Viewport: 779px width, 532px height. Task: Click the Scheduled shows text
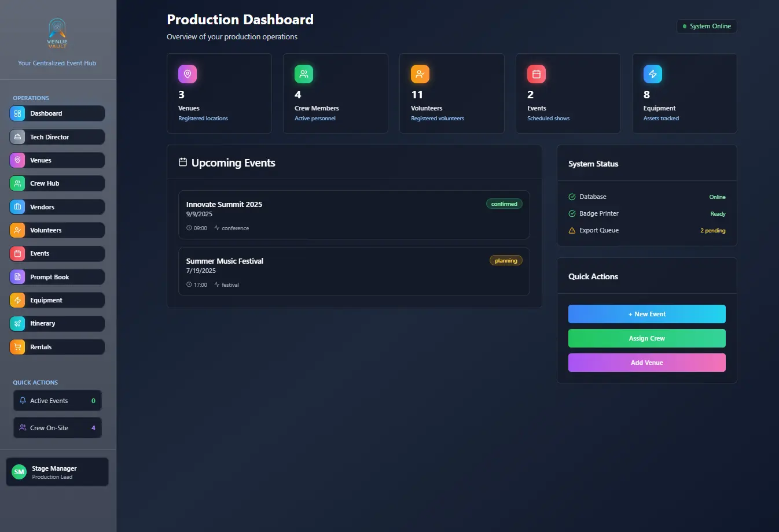click(x=548, y=119)
